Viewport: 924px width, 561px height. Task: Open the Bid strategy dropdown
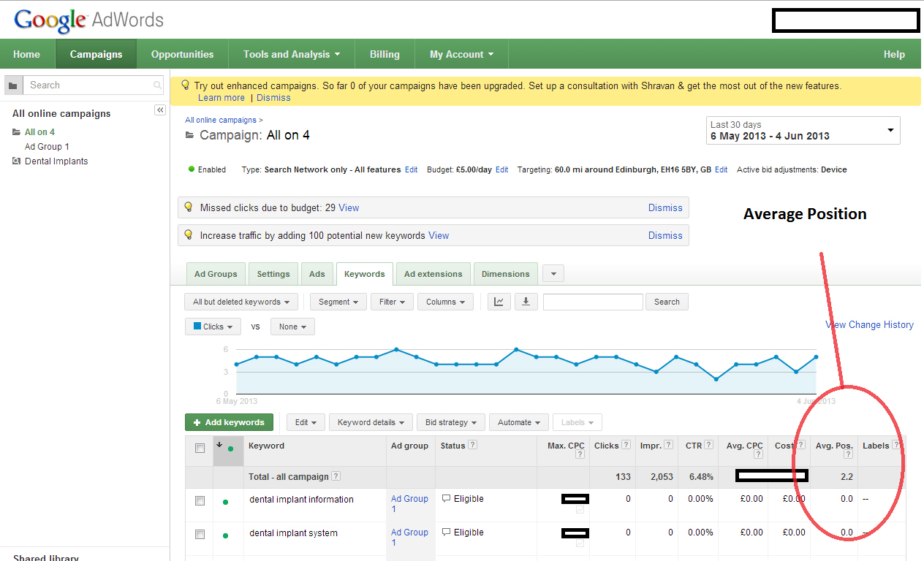450,422
